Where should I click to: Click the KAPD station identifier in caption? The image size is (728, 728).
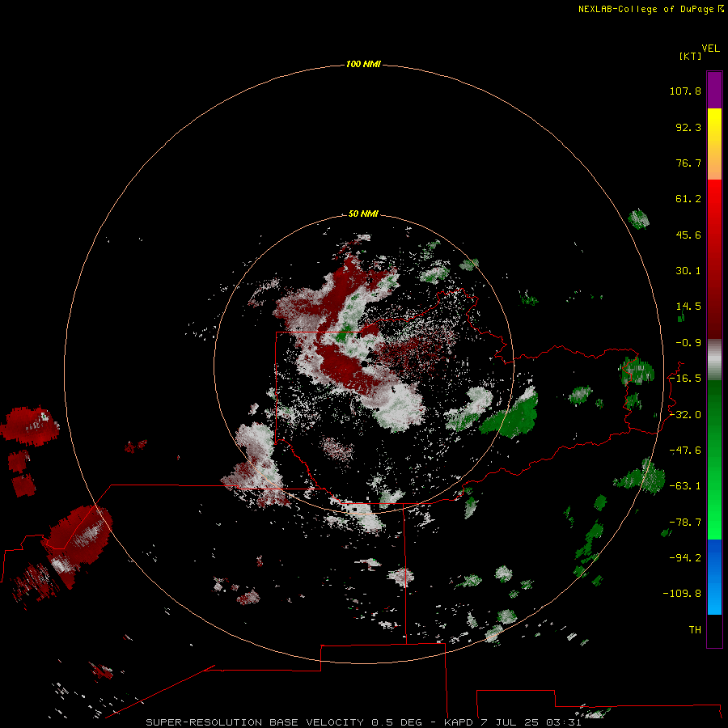coord(459,722)
